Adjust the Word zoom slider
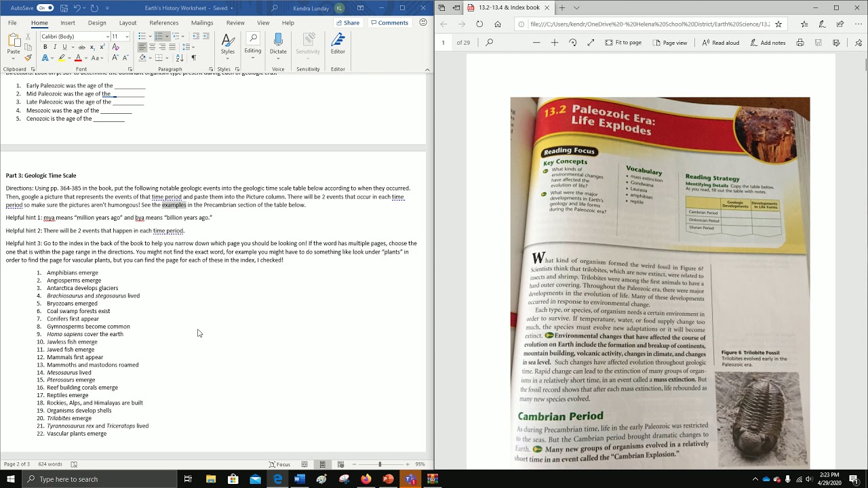Viewport: 868px width, 488px height. 380,464
